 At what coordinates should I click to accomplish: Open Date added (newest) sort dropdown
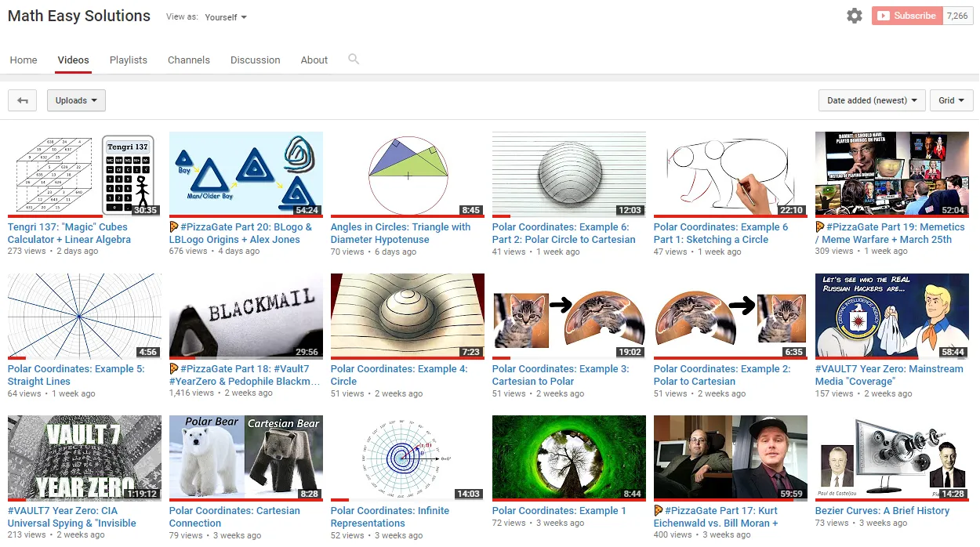coord(872,100)
